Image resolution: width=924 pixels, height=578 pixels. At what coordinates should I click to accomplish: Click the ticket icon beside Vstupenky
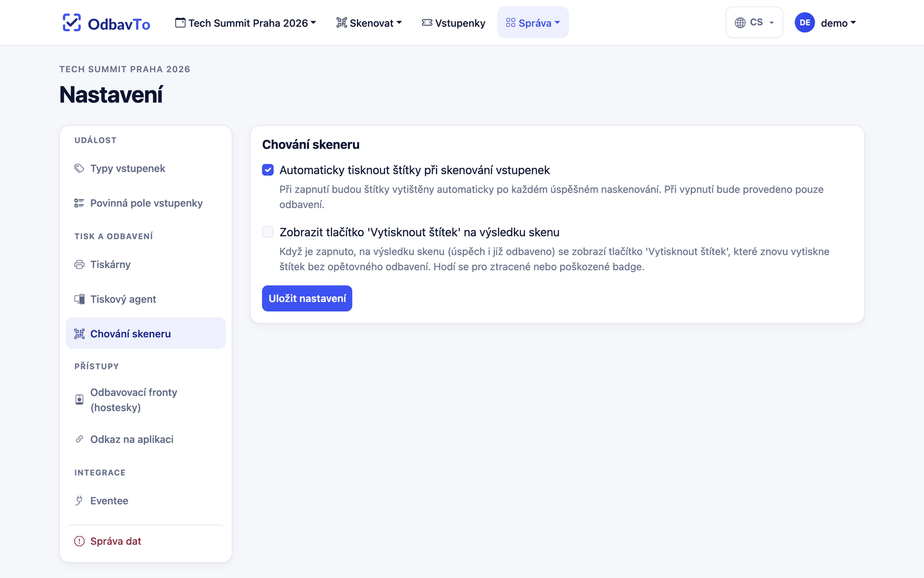427,23
